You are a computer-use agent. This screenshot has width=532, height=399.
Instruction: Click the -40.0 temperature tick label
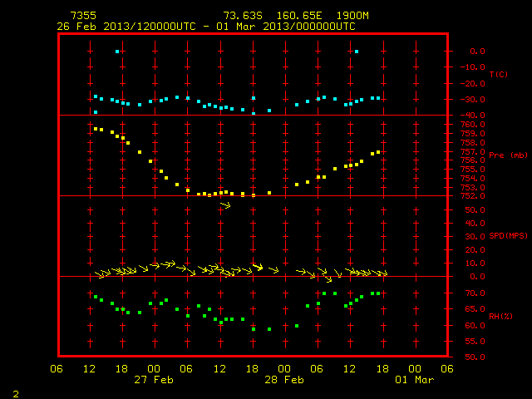click(x=473, y=116)
